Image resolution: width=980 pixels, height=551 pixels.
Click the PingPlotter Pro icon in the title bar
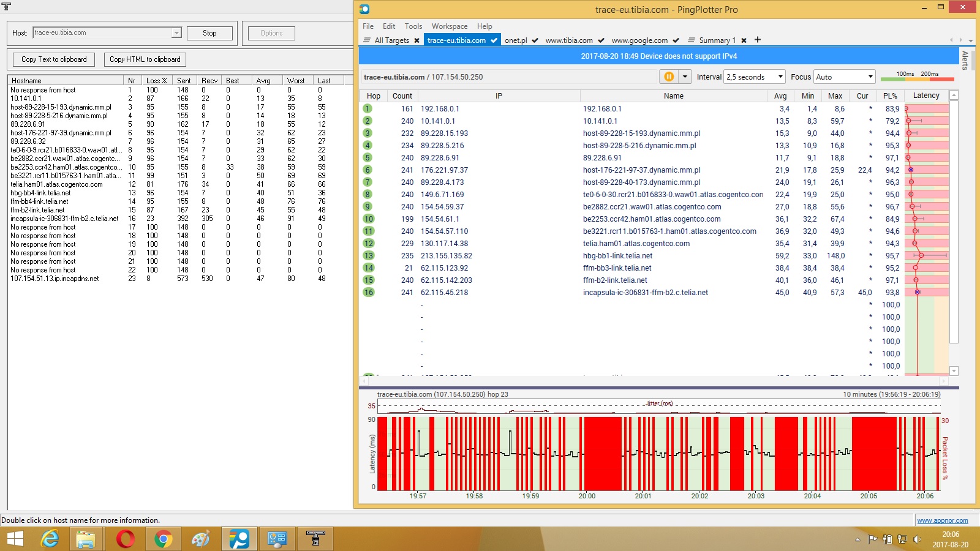pyautogui.click(x=364, y=9)
